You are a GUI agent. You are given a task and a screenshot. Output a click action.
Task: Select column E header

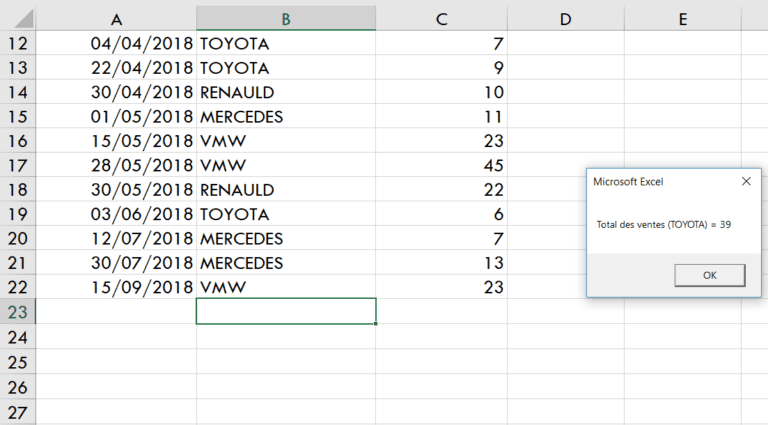[683, 19]
